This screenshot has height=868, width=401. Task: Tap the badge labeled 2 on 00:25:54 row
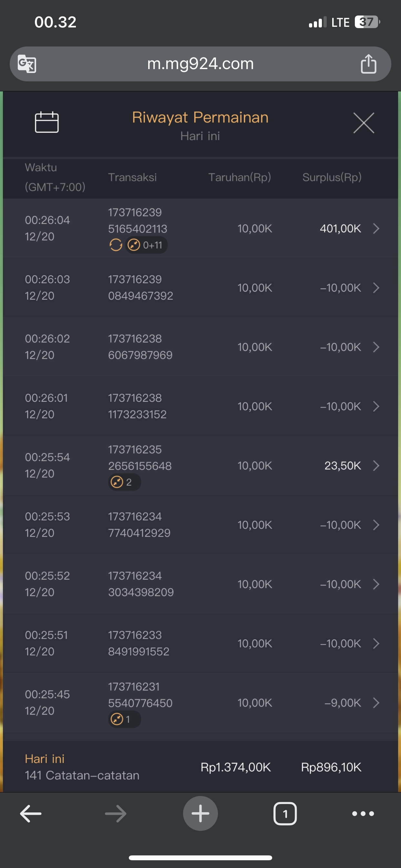tap(124, 482)
